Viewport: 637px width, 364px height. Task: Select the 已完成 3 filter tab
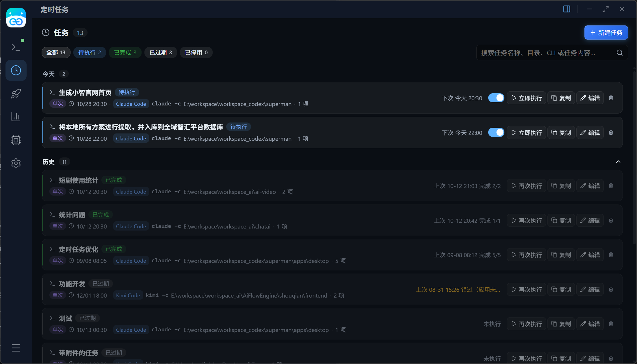[x=125, y=53]
